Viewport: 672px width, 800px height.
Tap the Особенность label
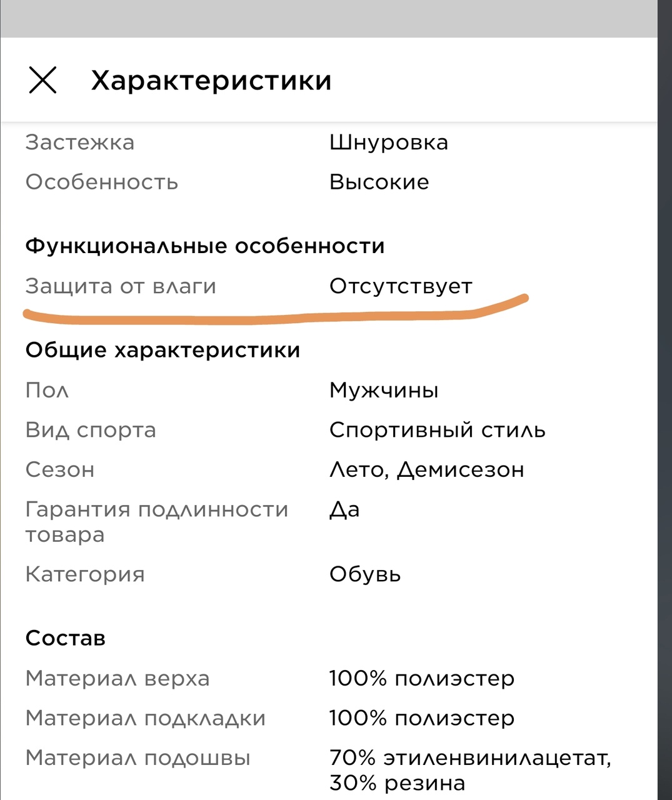click(x=102, y=182)
